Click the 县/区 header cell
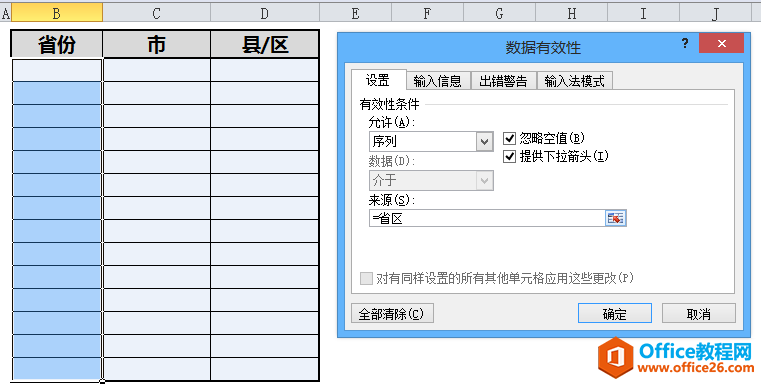Image resolution: width=761 pixels, height=385 pixels. [265, 45]
